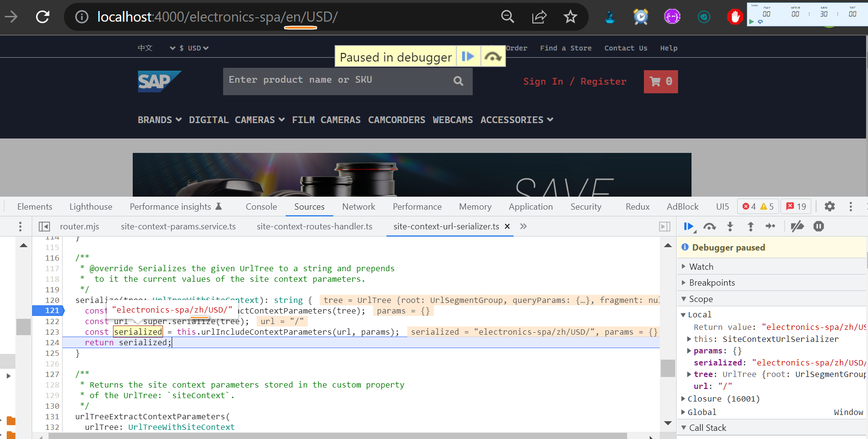Go to FILM CAMERAS category
868x439 pixels.
[326, 120]
